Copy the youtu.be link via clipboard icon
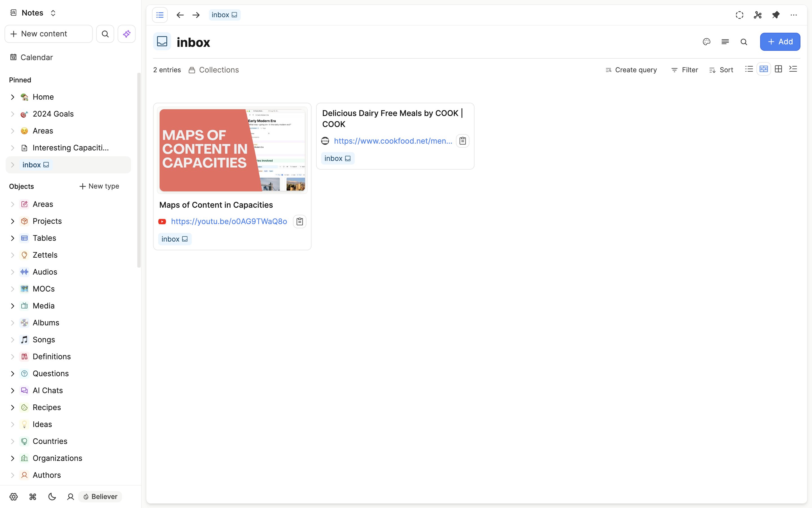This screenshot has width=812, height=508. click(300, 222)
